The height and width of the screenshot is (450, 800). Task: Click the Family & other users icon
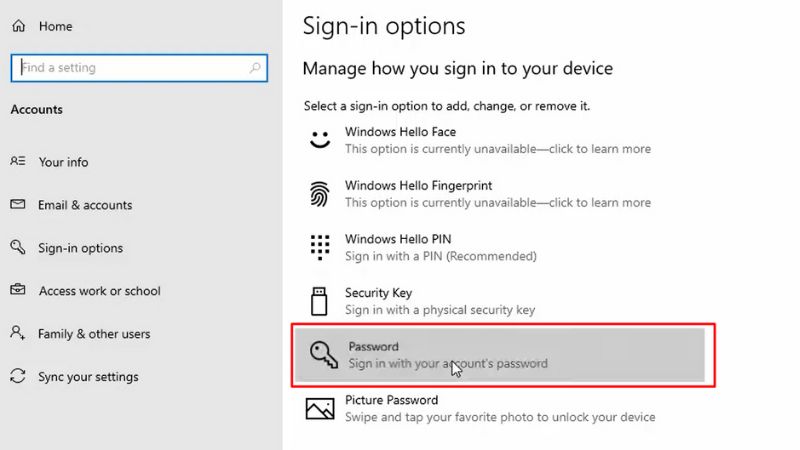pyautogui.click(x=17, y=333)
